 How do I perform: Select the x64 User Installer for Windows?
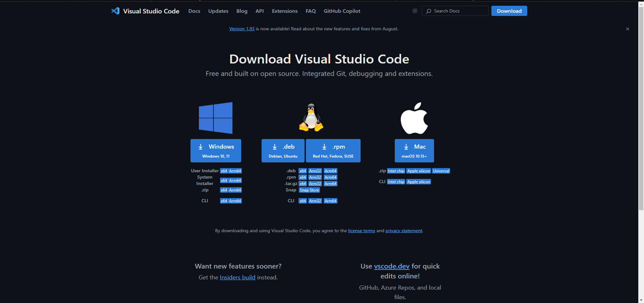[x=224, y=171]
